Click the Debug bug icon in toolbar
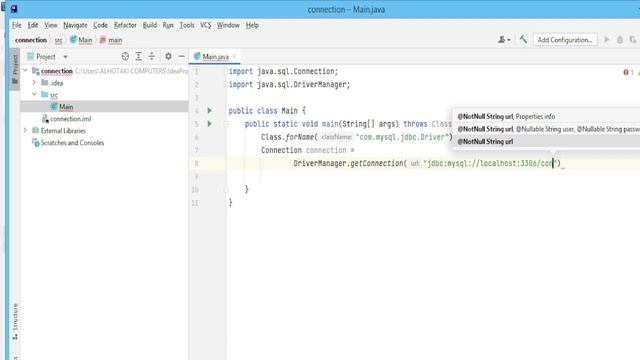The width and height of the screenshot is (640, 360). tap(620, 40)
